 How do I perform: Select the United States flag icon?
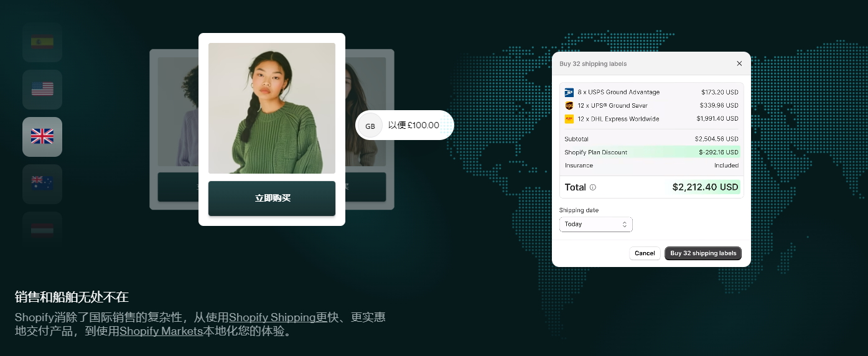click(x=42, y=90)
